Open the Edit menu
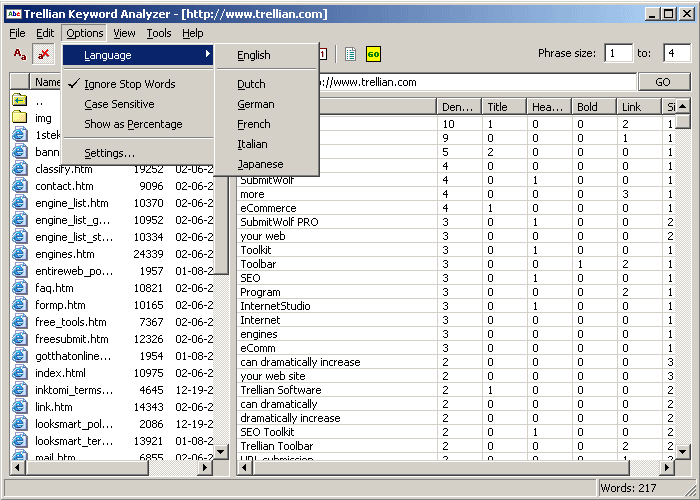700x500 pixels. tap(45, 33)
